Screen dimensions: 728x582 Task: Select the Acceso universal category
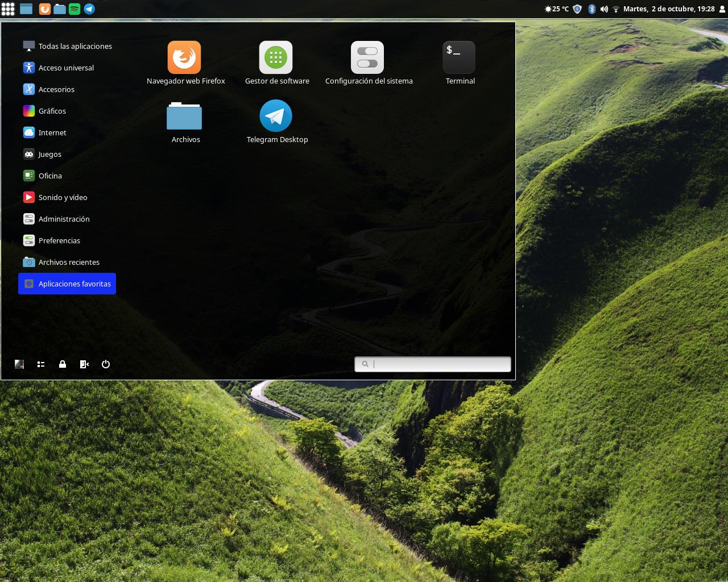click(x=67, y=68)
